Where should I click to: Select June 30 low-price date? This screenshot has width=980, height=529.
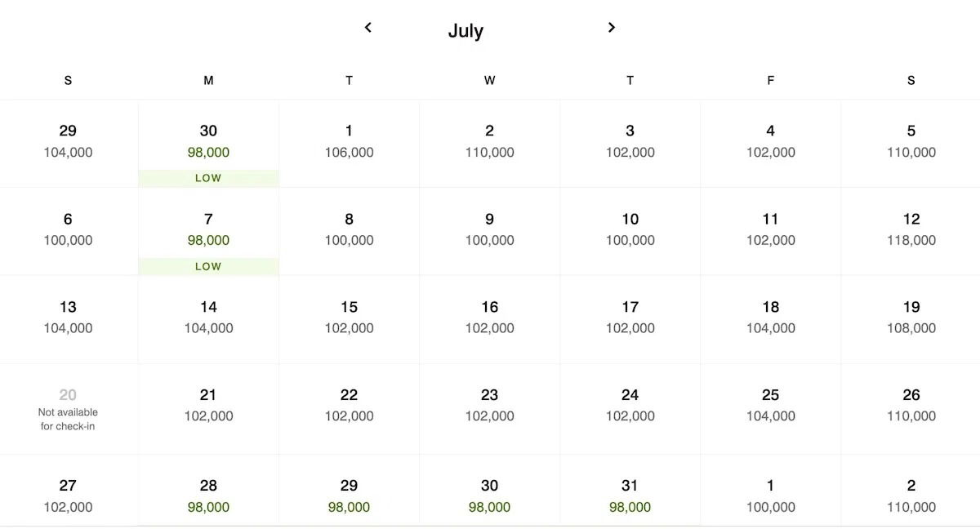click(208, 142)
